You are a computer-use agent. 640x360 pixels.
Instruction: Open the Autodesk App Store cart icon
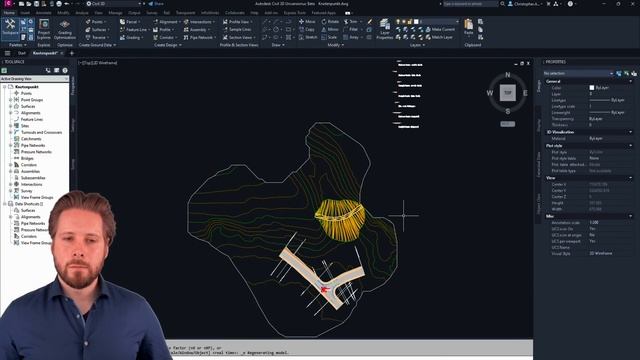pos(548,4)
